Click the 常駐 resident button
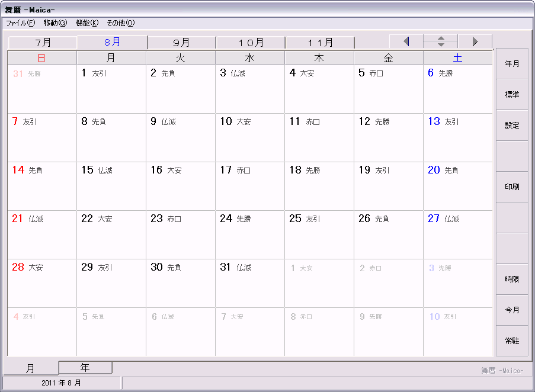 pyautogui.click(x=512, y=341)
